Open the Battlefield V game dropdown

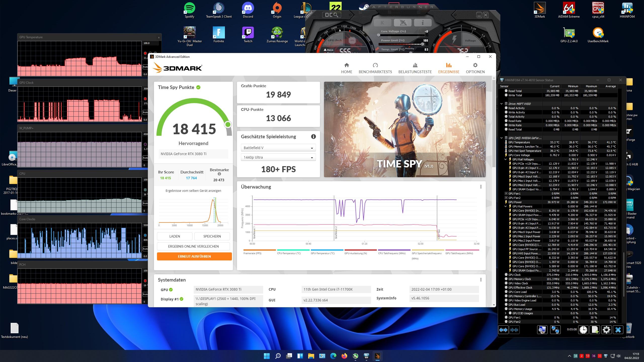278,148
